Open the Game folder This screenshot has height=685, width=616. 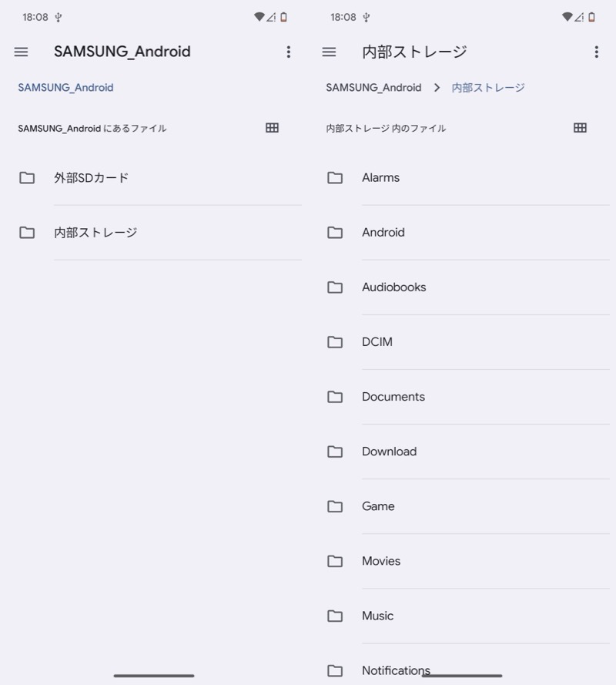378,506
